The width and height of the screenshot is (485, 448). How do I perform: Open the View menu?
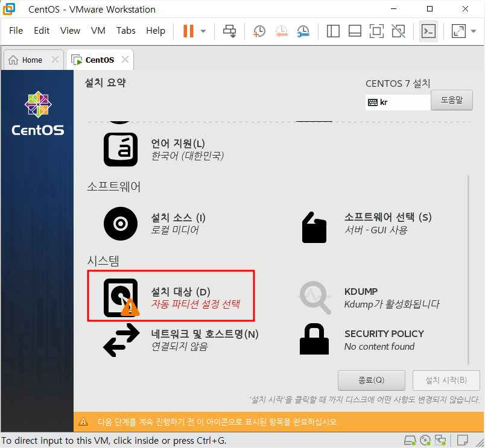[x=70, y=31]
